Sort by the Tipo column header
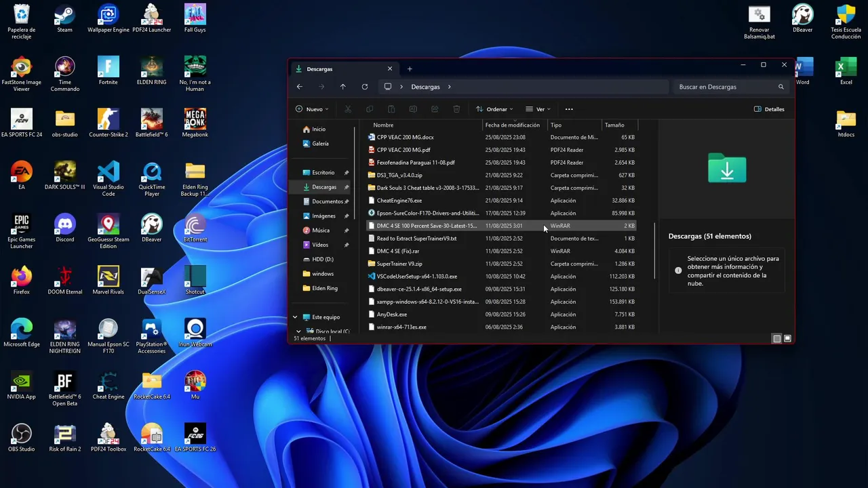Image resolution: width=868 pixels, height=488 pixels. coord(574,125)
